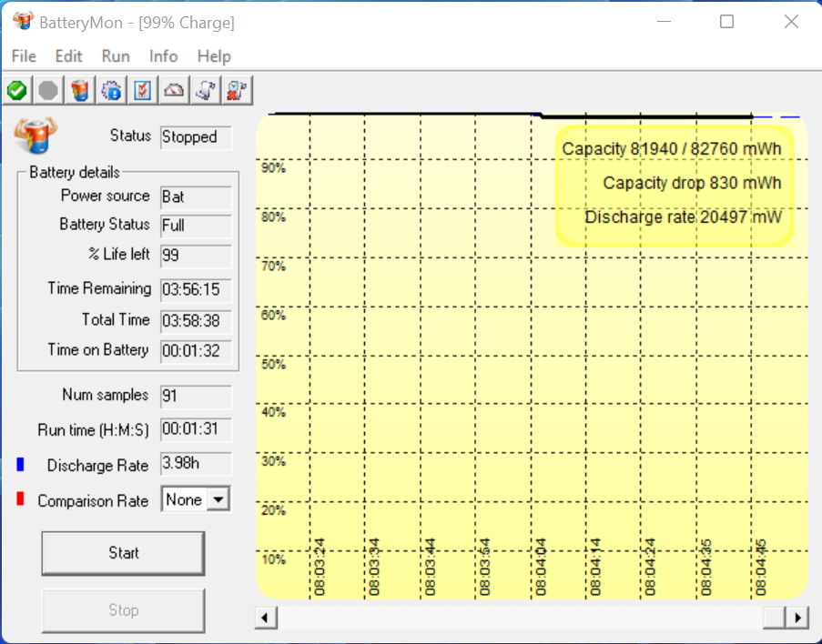This screenshot has height=644, width=822.
Task: Open the Run menu
Action: (116, 56)
